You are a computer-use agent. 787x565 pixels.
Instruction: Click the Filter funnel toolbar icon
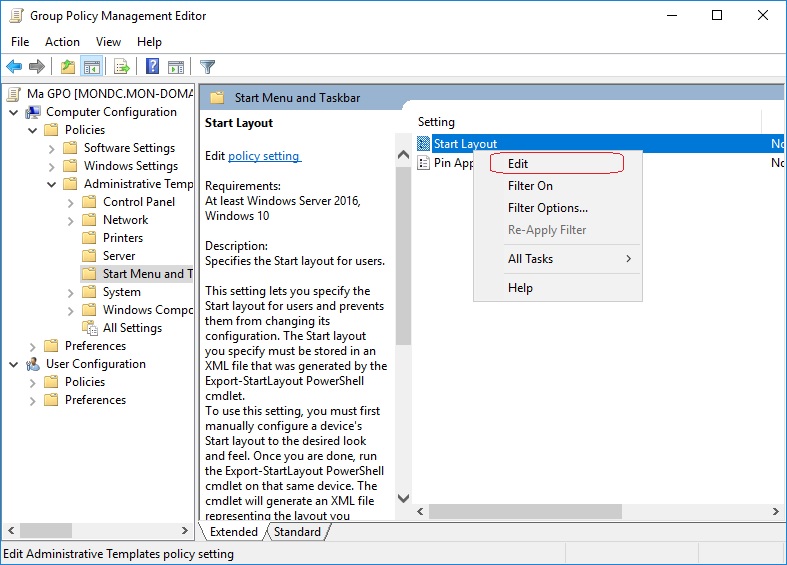207,66
